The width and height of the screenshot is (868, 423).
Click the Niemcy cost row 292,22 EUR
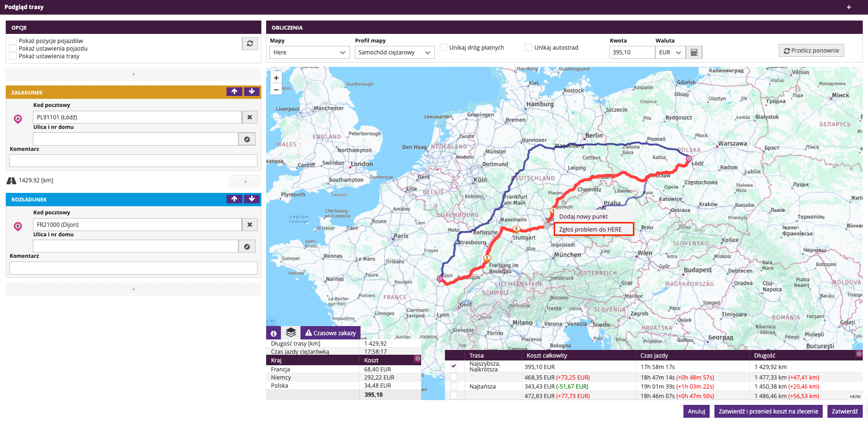(343, 378)
